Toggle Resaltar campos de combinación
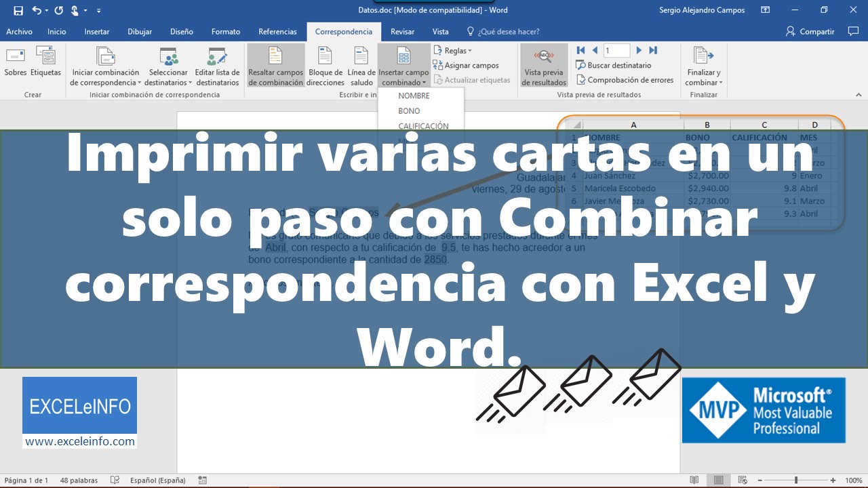Viewport: 868px width, 488px height. [x=276, y=66]
